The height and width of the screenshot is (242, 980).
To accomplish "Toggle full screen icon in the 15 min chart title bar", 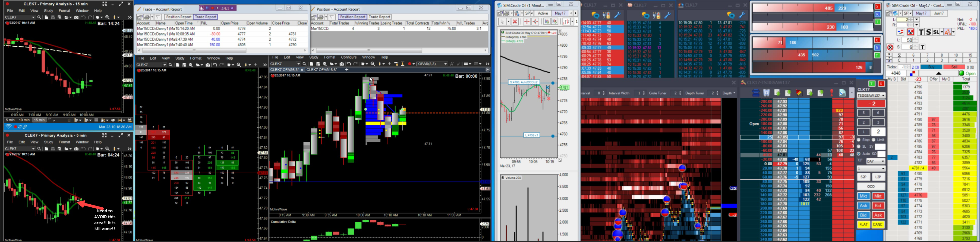I will click(x=105, y=4).
